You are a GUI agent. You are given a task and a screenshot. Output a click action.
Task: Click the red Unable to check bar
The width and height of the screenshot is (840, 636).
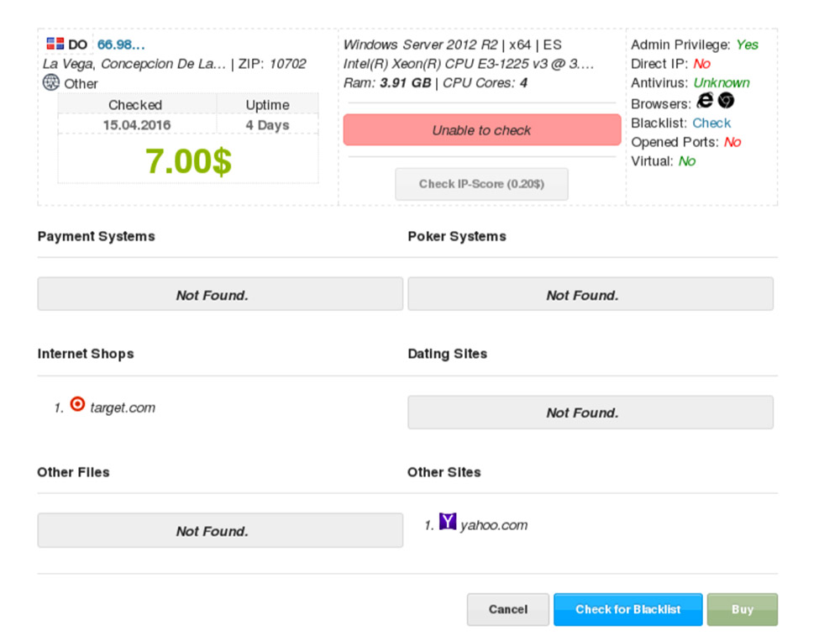(x=482, y=129)
